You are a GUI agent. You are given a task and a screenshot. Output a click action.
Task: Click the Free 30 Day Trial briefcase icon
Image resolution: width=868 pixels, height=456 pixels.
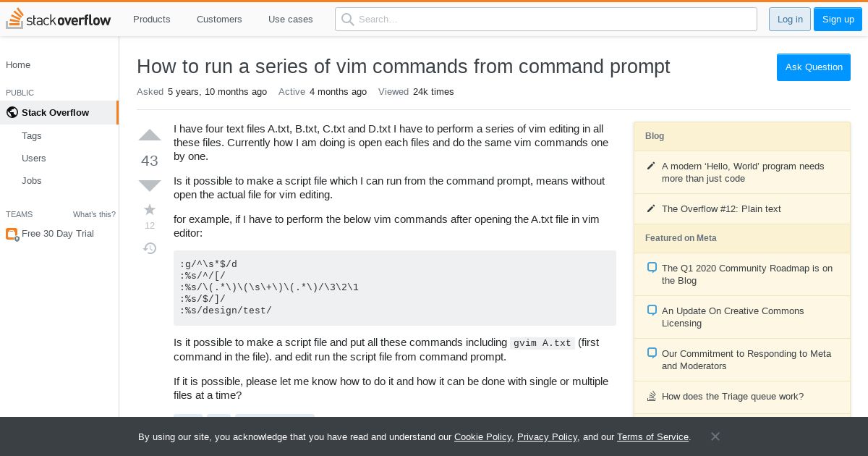tap(12, 234)
